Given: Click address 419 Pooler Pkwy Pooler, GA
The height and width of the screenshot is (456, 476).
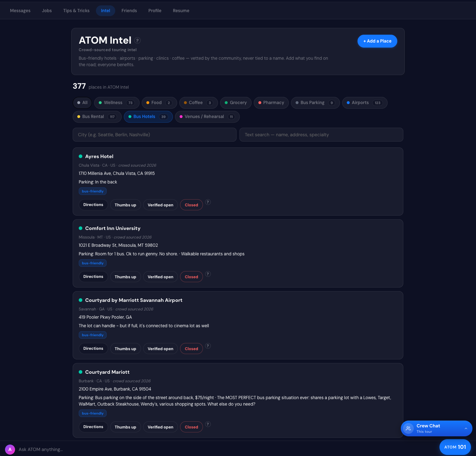Looking at the screenshot, I should (x=105, y=317).
